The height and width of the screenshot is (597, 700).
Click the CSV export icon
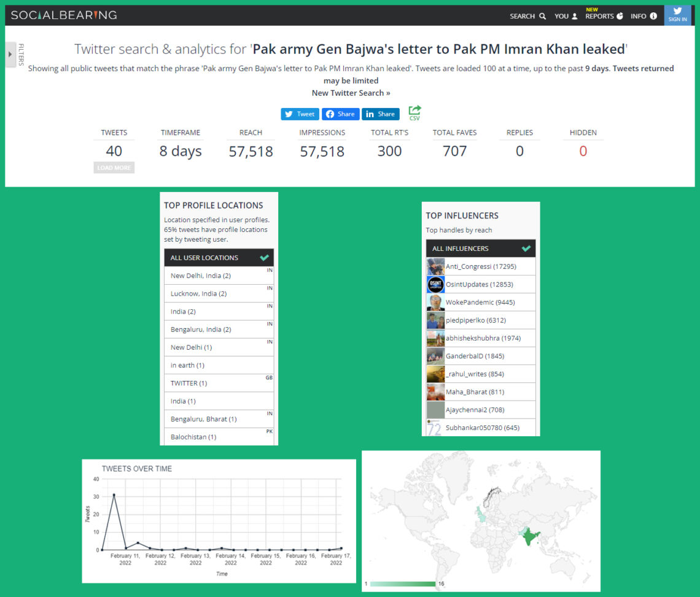(x=414, y=112)
